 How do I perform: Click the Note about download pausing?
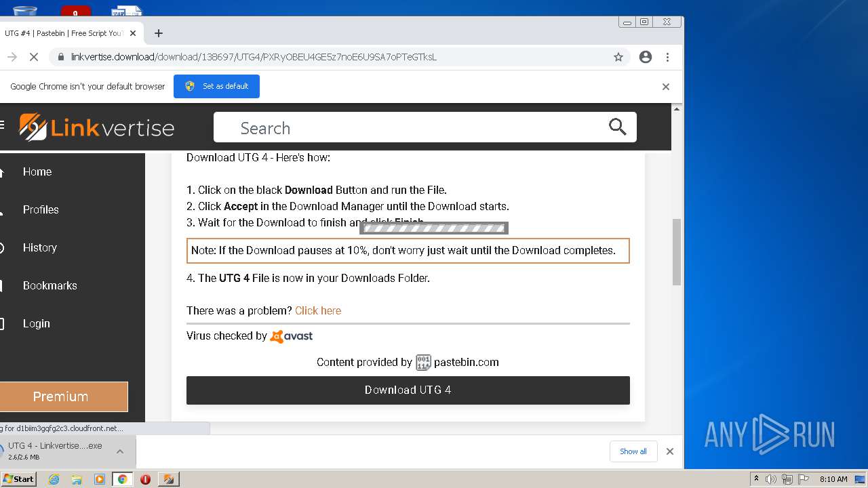coord(408,251)
